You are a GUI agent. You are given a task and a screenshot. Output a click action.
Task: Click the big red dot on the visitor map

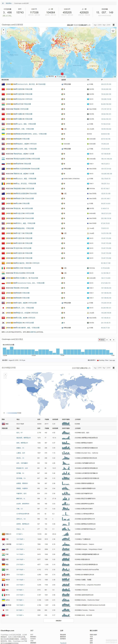[62, 74]
